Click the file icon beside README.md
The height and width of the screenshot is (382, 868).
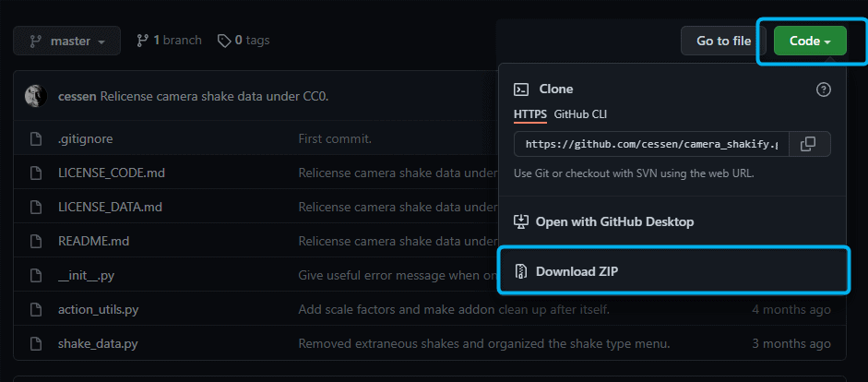pos(35,241)
